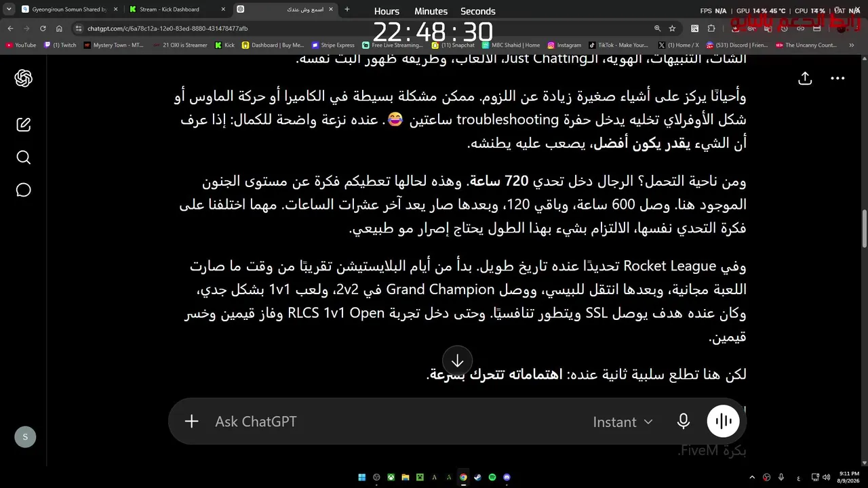Screen dimensions: 868x488
Task: Start a new chat with pencil icon
Action: coord(24,125)
